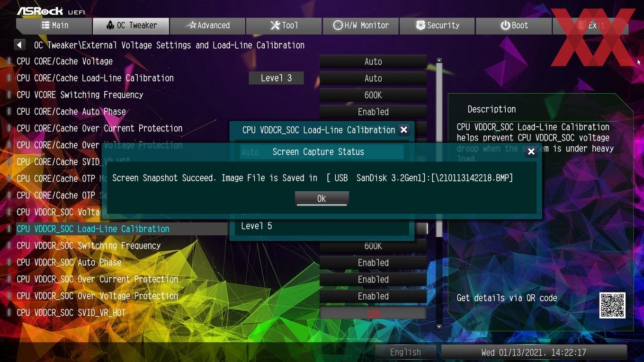Click the settings list scroll down arrow
644x362 pixels.
coord(439,327)
